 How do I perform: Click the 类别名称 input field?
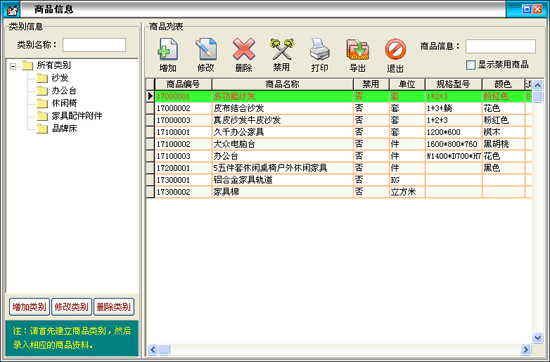coord(94,45)
